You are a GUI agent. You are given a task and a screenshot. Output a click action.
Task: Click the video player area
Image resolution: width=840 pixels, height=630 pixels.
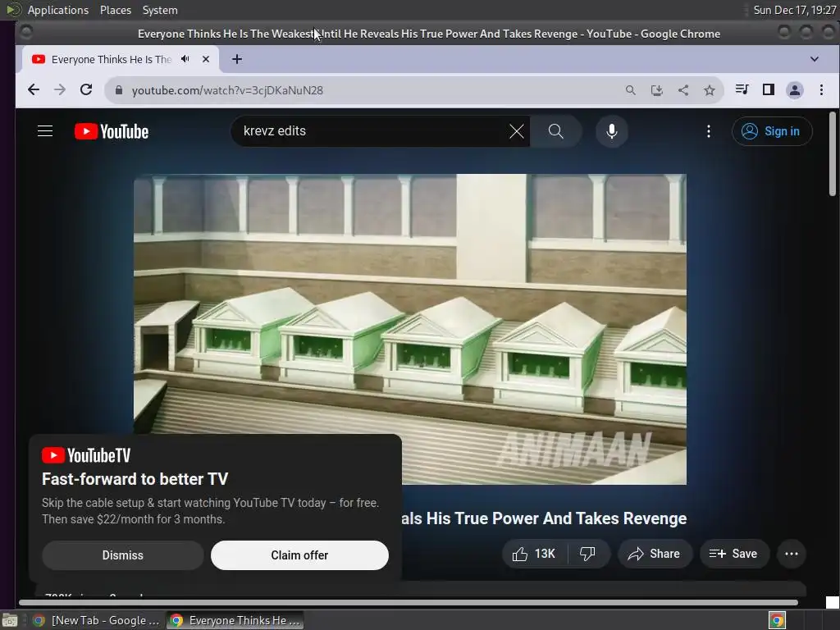point(410,329)
